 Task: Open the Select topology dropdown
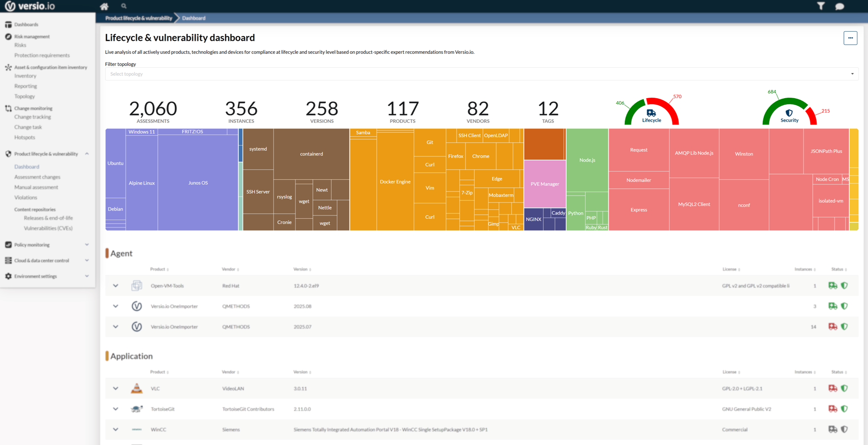click(481, 74)
